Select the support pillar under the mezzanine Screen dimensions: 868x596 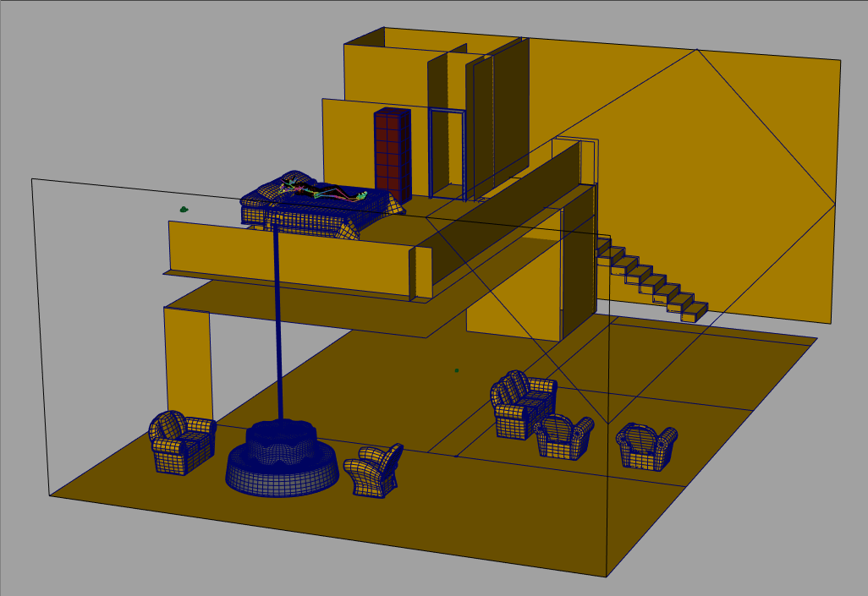188,364
